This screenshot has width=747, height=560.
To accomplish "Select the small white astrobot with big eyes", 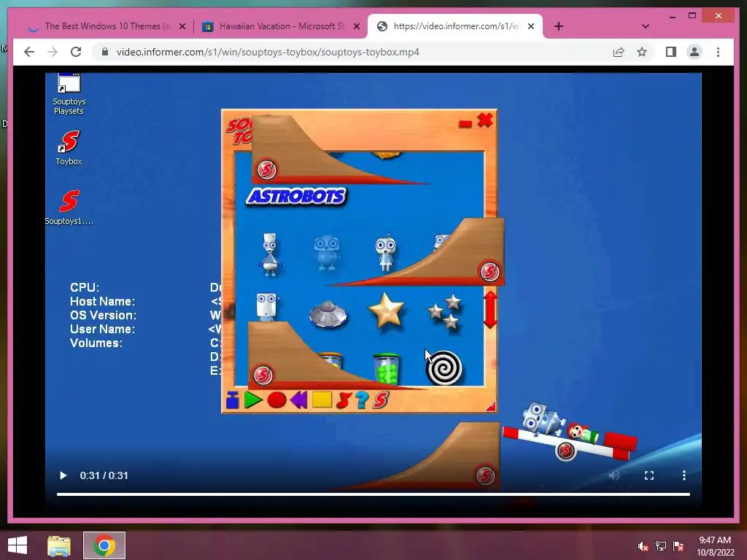I will pyautogui.click(x=385, y=252).
